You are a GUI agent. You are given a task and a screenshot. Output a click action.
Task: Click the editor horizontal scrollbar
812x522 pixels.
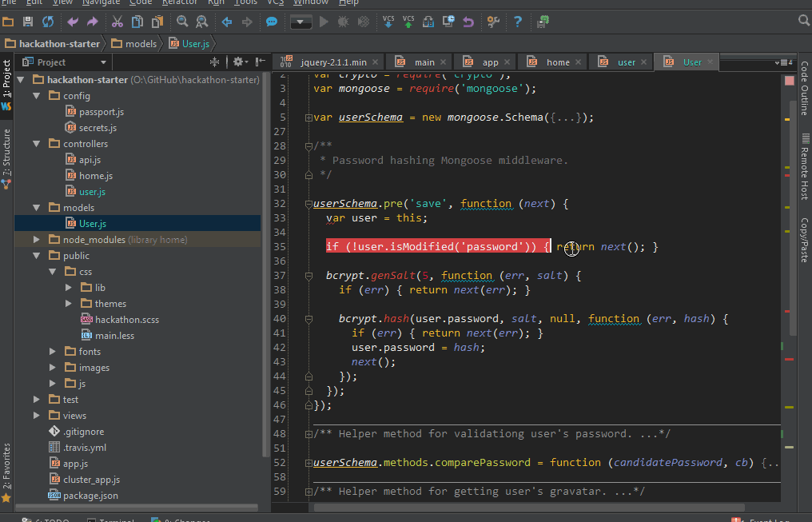[x=528, y=508]
